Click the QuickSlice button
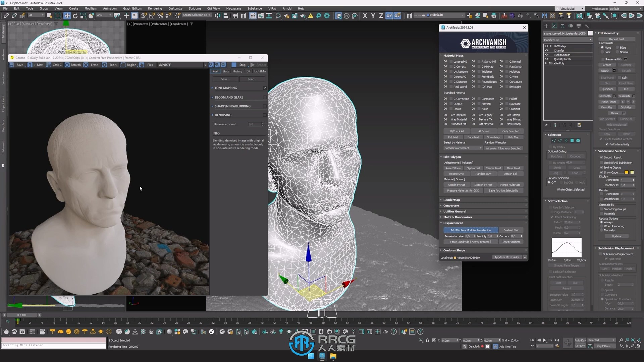644x362 pixels. 607,89
